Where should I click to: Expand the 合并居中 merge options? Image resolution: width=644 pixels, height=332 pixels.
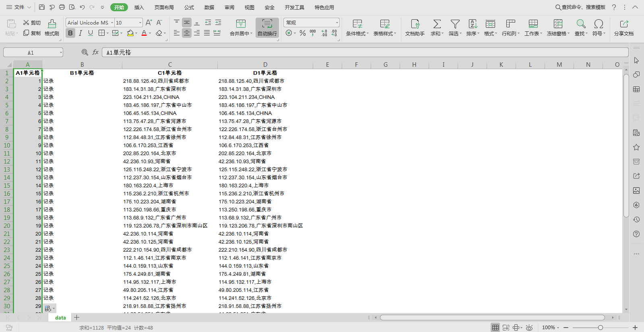(251, 34)
